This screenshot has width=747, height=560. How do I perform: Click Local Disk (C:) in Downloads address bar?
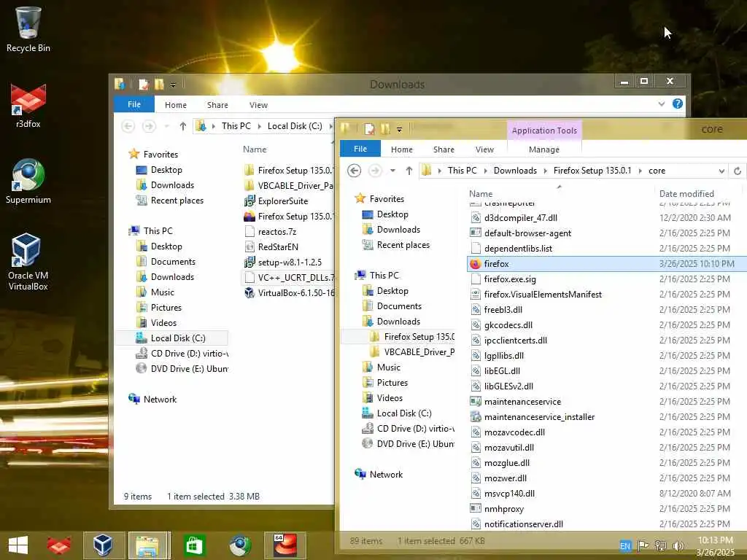point(295,126)
